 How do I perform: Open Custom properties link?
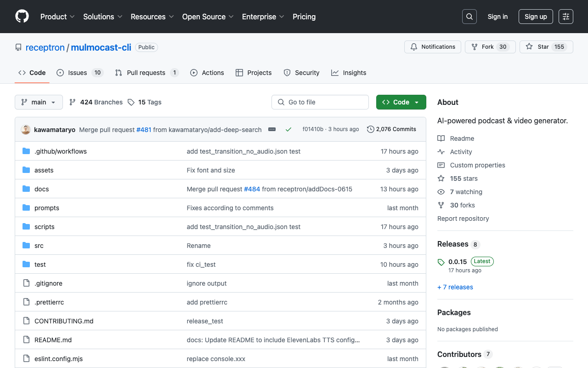coord(471,165)
